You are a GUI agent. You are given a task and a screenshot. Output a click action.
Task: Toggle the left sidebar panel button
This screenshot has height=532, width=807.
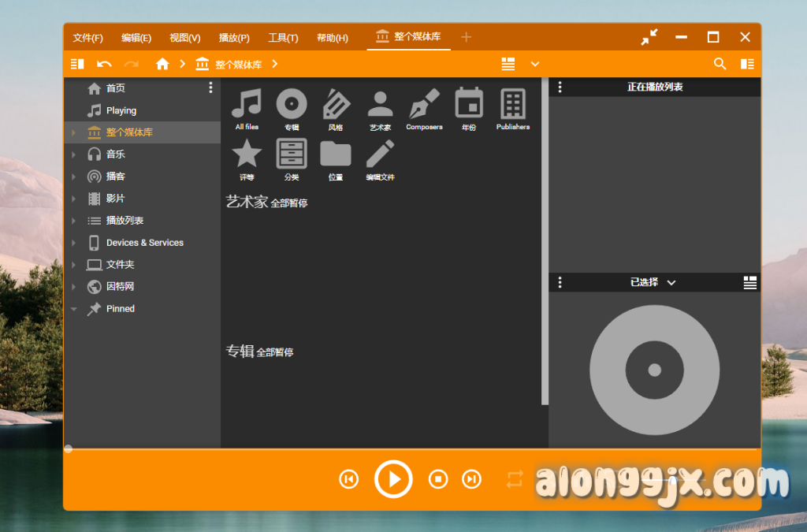[x=77, y=64]
